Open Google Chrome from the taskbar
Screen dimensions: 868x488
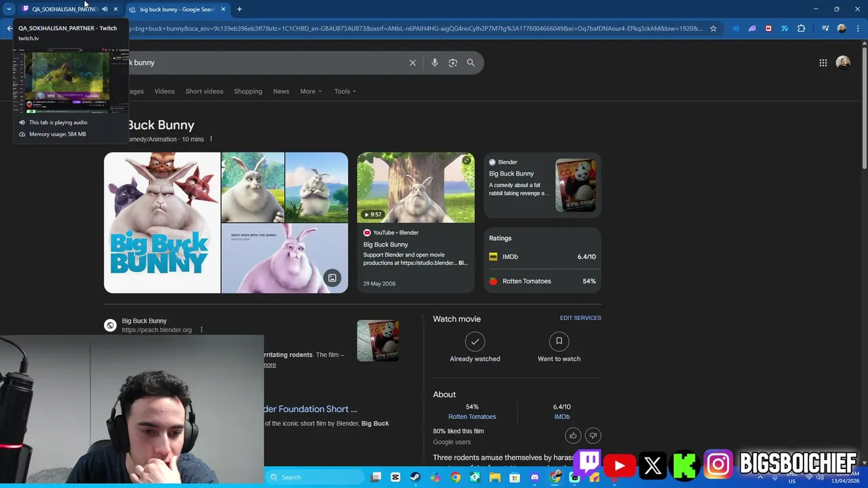point(455,477)
